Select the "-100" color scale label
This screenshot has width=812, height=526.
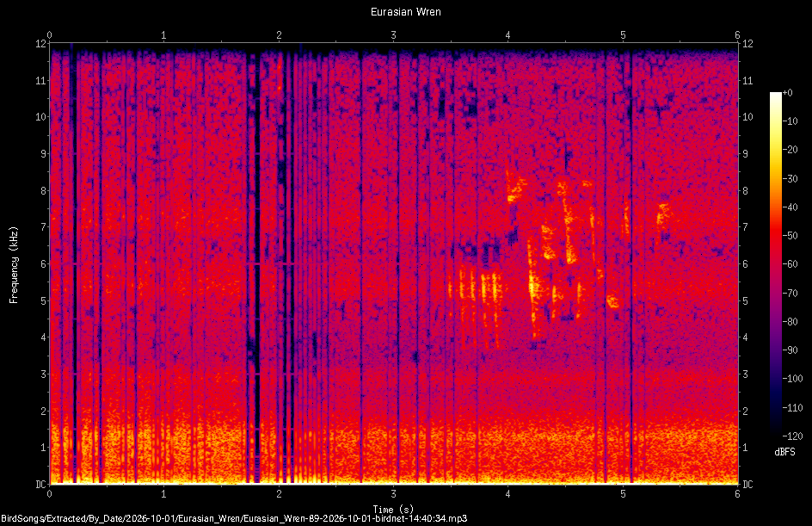(x=792, y=379)
